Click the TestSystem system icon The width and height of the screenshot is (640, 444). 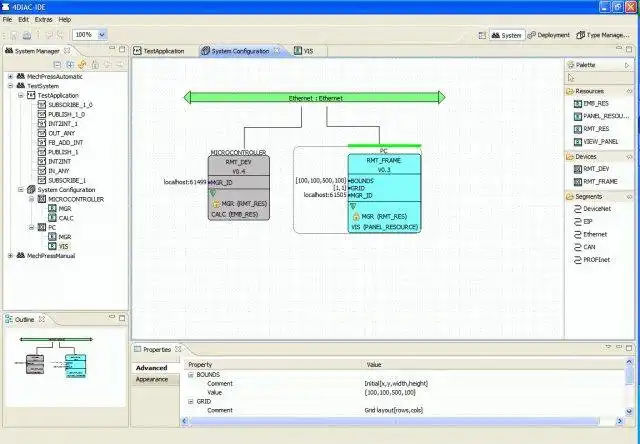click(20, 86)
